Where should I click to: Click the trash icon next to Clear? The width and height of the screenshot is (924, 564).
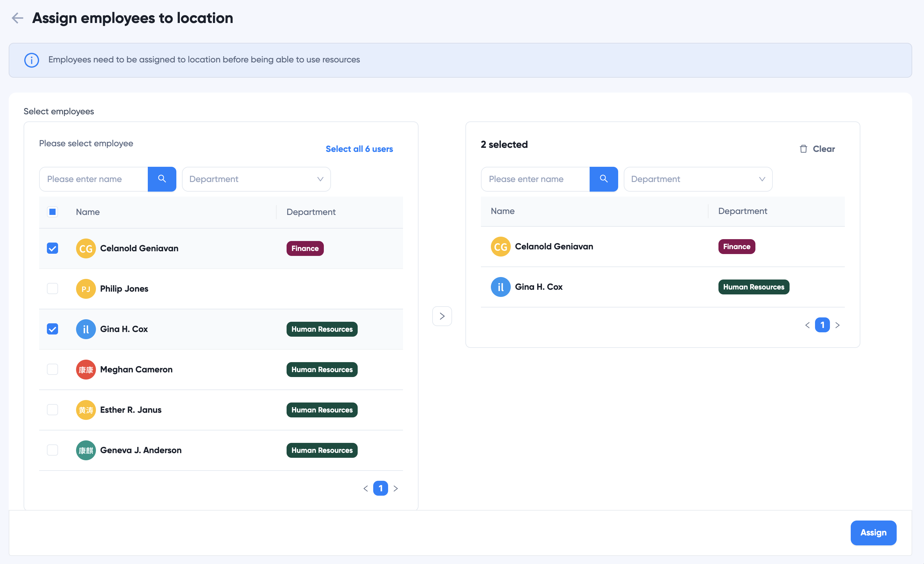pyautogui.click(x=803, y=149)
